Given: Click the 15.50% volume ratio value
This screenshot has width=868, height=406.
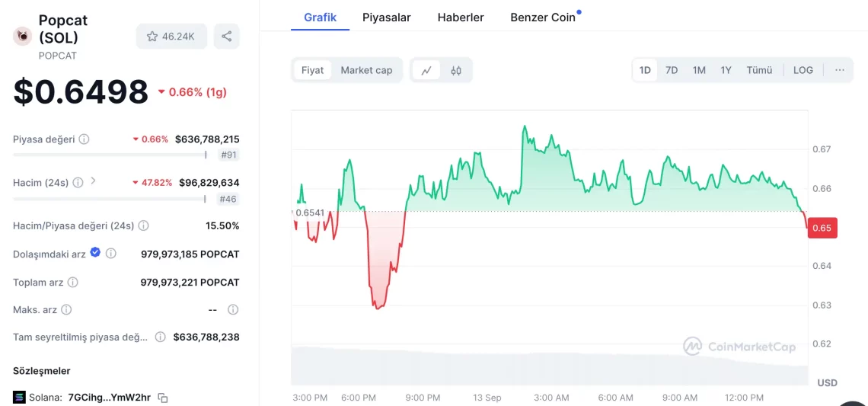Looking at the screenshot, I should (x=222, y=225).
